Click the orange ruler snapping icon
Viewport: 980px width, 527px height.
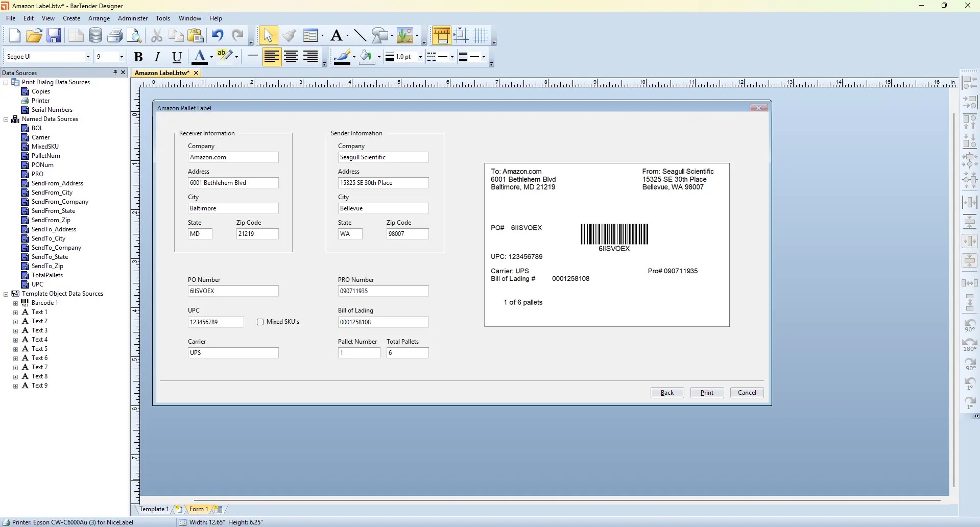pos(441,35)
